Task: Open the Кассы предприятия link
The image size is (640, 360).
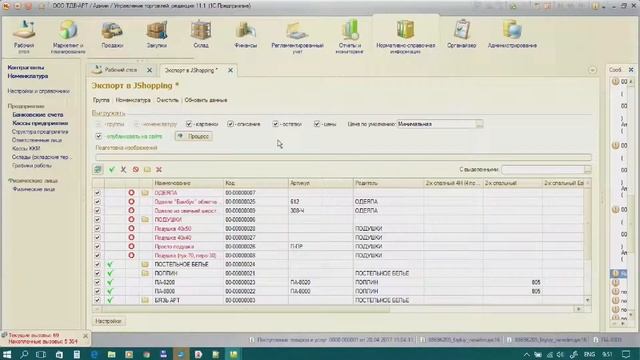Action: (x=40, y=123)
